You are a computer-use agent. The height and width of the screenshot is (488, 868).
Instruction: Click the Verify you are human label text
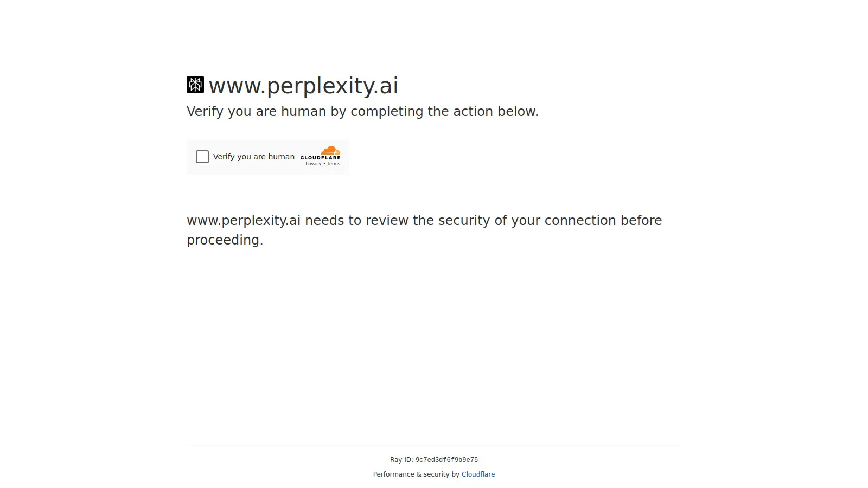[254, 157]
